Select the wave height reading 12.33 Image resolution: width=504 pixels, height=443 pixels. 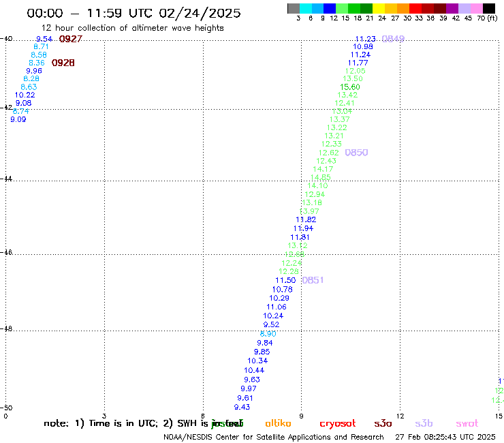click(332, 144)
